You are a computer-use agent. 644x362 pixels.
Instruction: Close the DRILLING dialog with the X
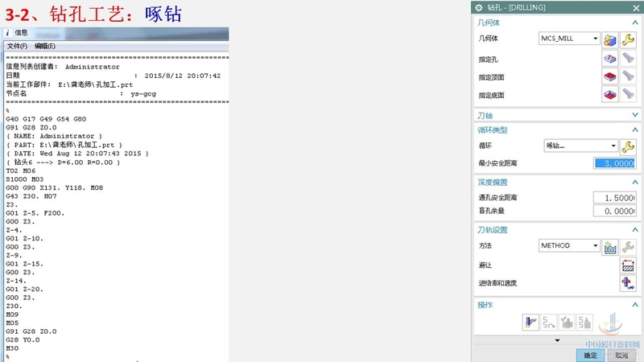(x=636, y=8)
